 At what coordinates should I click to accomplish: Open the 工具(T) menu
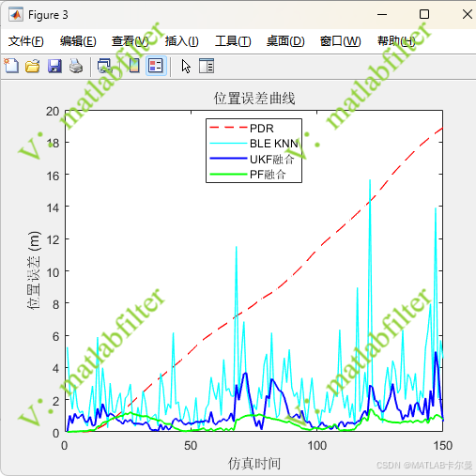pos(233,41)
